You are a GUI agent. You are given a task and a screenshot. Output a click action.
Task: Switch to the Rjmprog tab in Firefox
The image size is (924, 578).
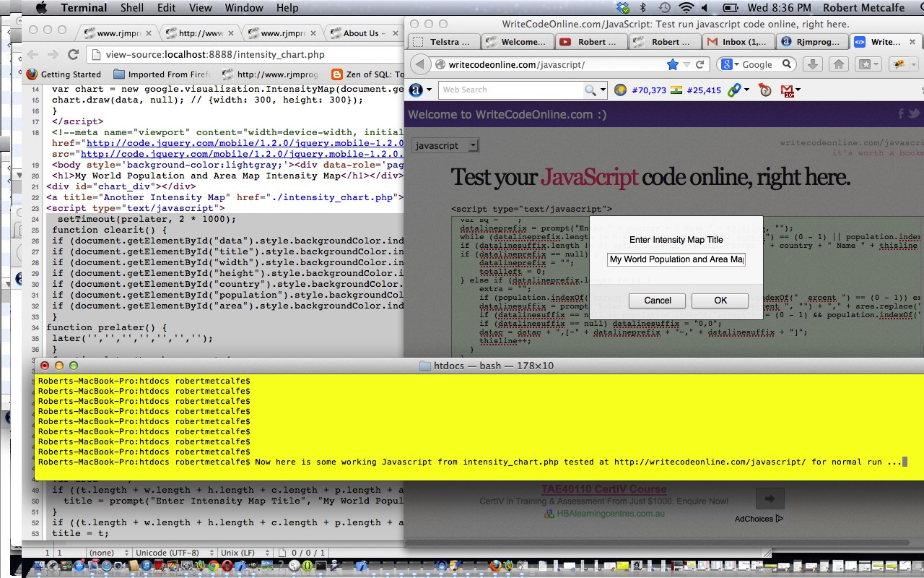(811, 42)
